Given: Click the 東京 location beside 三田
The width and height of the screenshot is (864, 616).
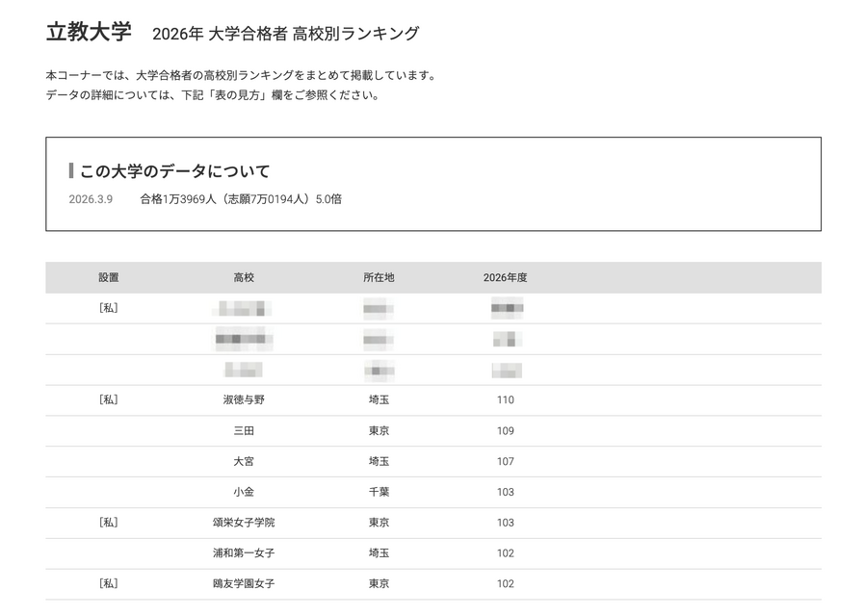Looking at the screenshot, I should coord(378,431).
